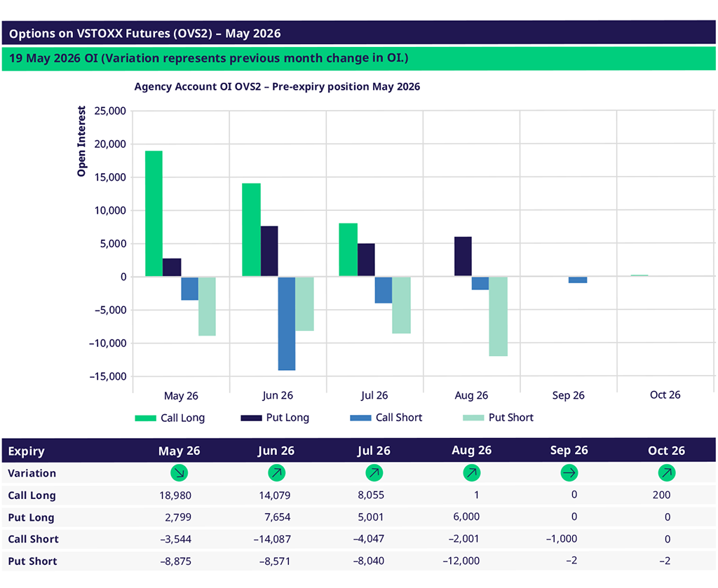Viewport: 718px width, 588px height.
Task: Click the 25,000 y-axis tick label
Action: point(110,111)
